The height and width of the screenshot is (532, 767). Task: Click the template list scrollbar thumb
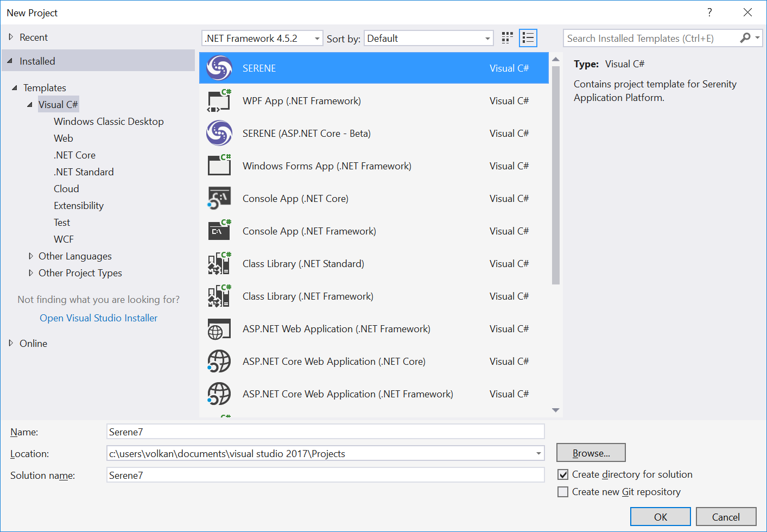[x=556, y=175]
